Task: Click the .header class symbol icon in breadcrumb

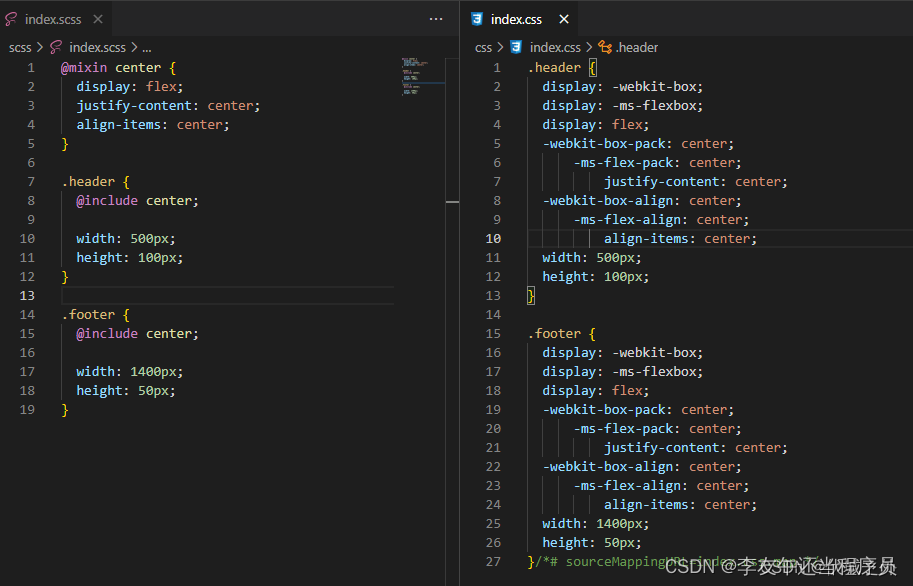Action: point(605,47)
